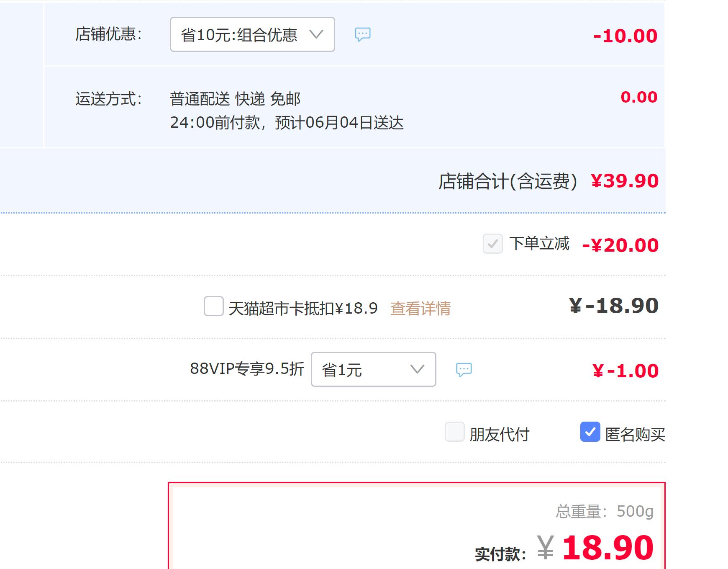The image size is (728, 569).
Task: Click the 天猫超市卡抵扣¥18.9 label
Action: [303, 309]
